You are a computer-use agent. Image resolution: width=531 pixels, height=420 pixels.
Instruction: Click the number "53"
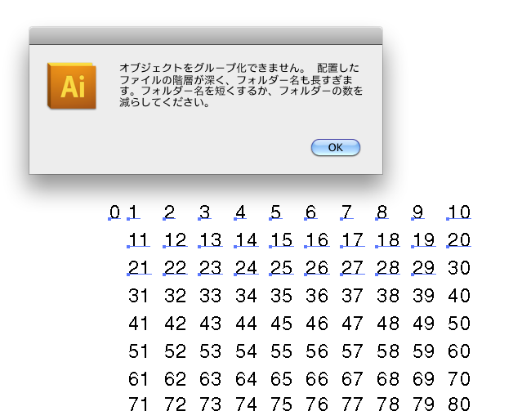210,351
